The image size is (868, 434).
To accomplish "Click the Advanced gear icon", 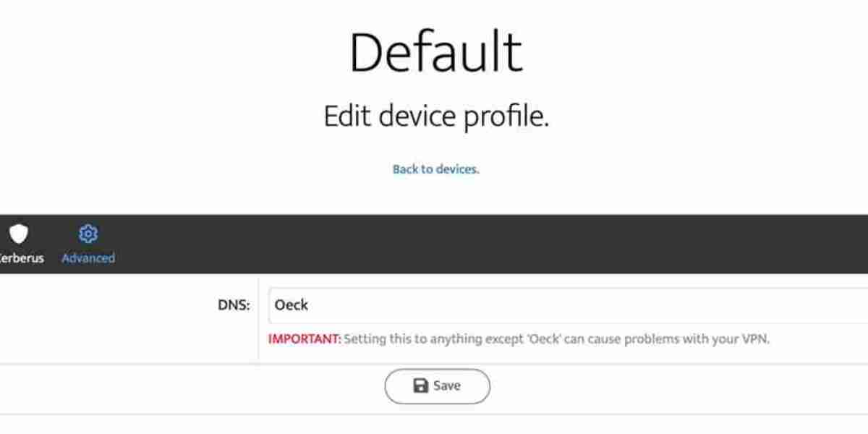I will (88, 234).
